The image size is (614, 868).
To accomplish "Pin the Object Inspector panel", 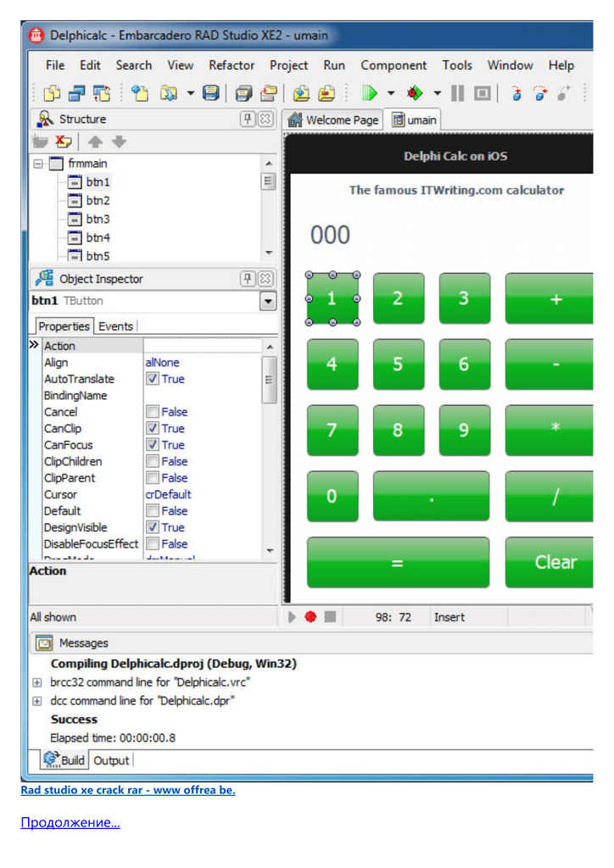I will pyautogui.click(x=248, y=278).
